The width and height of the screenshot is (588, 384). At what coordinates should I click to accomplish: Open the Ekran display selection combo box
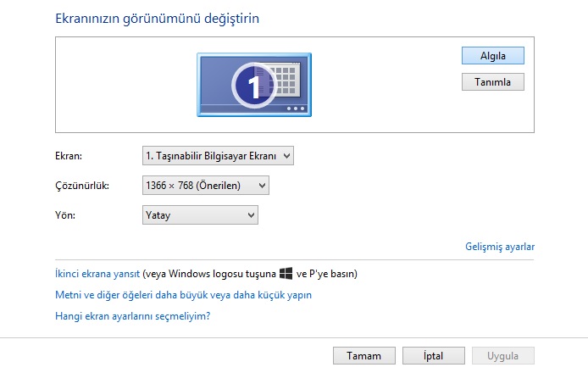218,156
